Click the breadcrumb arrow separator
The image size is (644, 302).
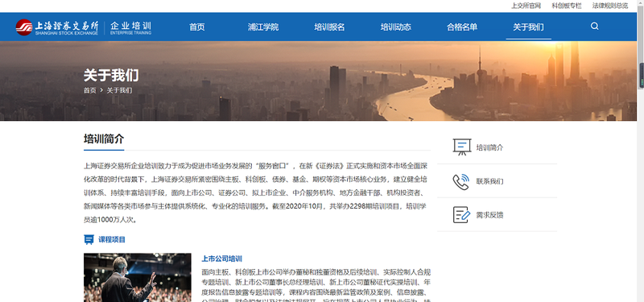click(x=101, y=90)
